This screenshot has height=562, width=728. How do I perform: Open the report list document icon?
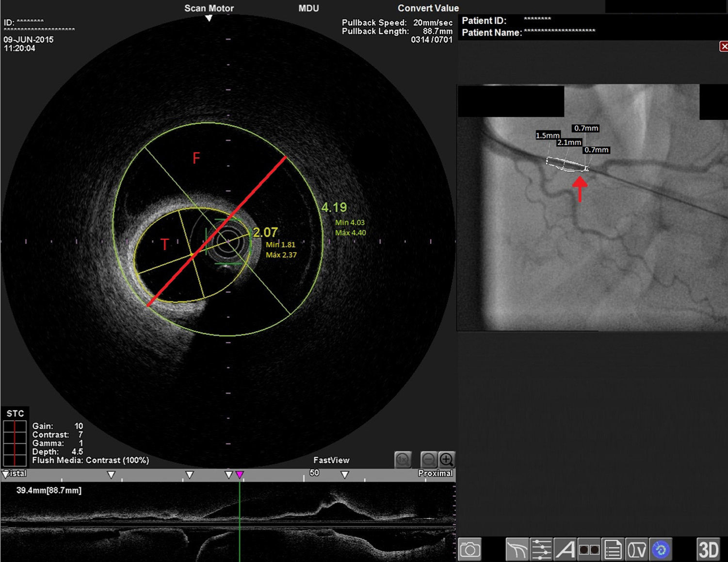point(613,550)
